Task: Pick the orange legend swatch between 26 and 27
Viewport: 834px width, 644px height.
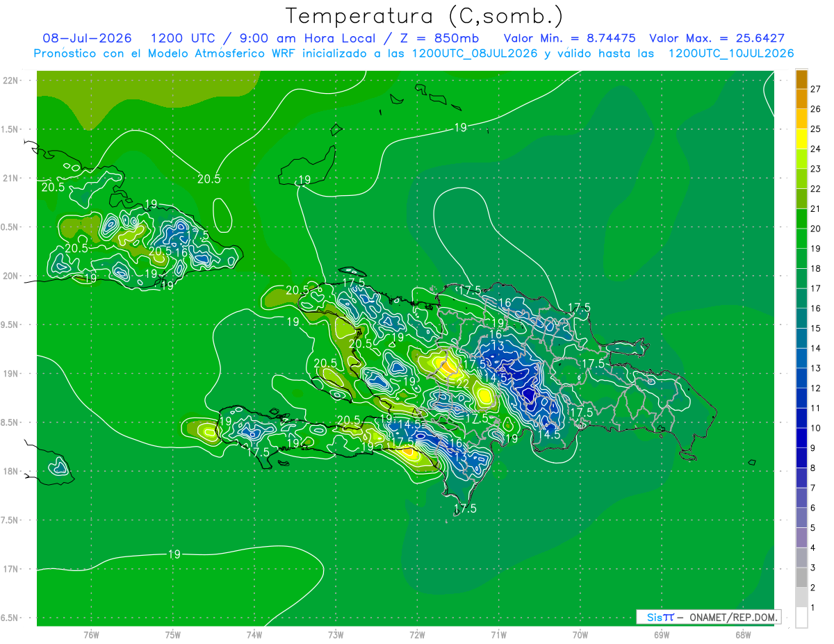Action: 801,99
